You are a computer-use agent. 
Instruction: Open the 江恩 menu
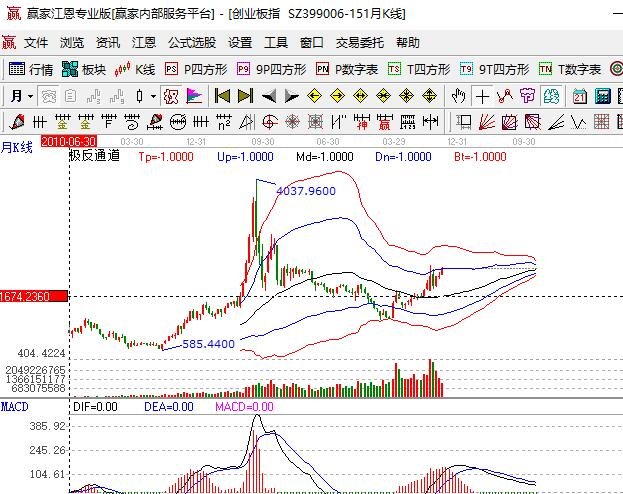(x=143, y=43)
